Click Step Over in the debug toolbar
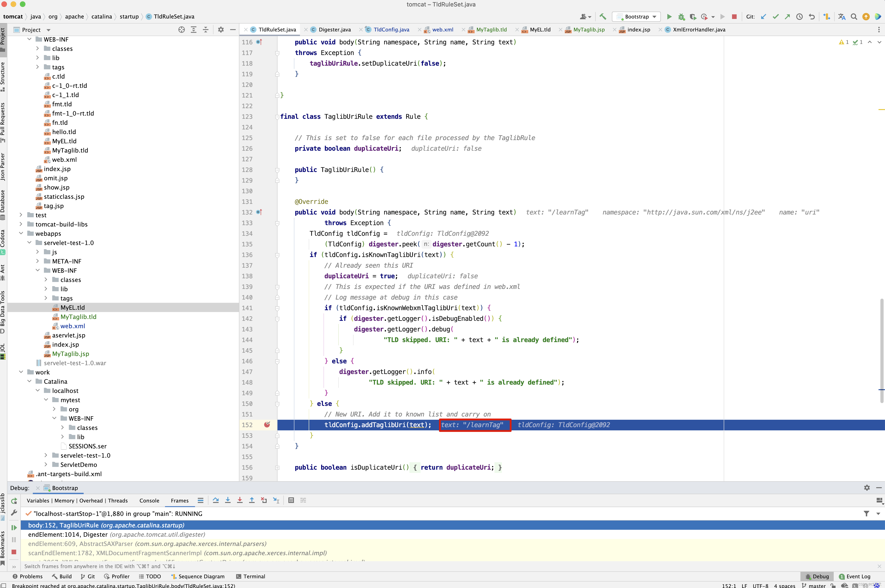Image resolution: width=885 pixels, height=588 pixels. coord(216,500)
